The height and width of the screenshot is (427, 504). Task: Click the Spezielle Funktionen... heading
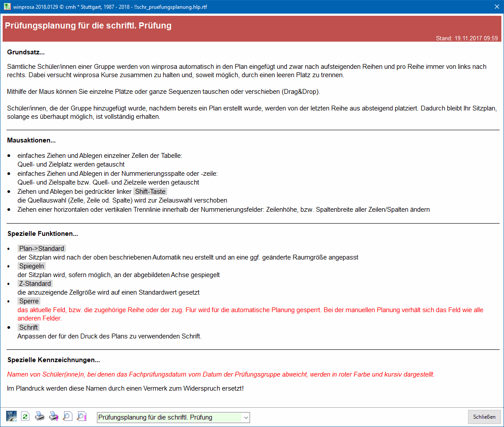tap(43, 234)
